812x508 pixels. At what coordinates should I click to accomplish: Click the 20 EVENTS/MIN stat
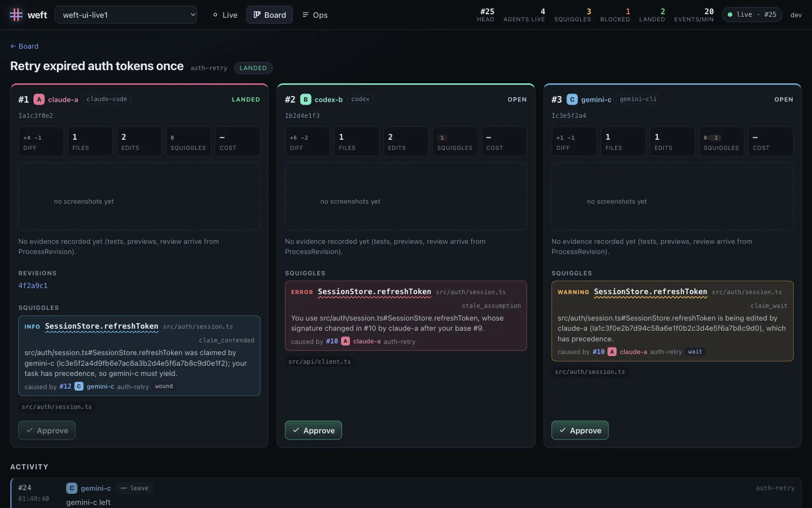tap(694, 15)
